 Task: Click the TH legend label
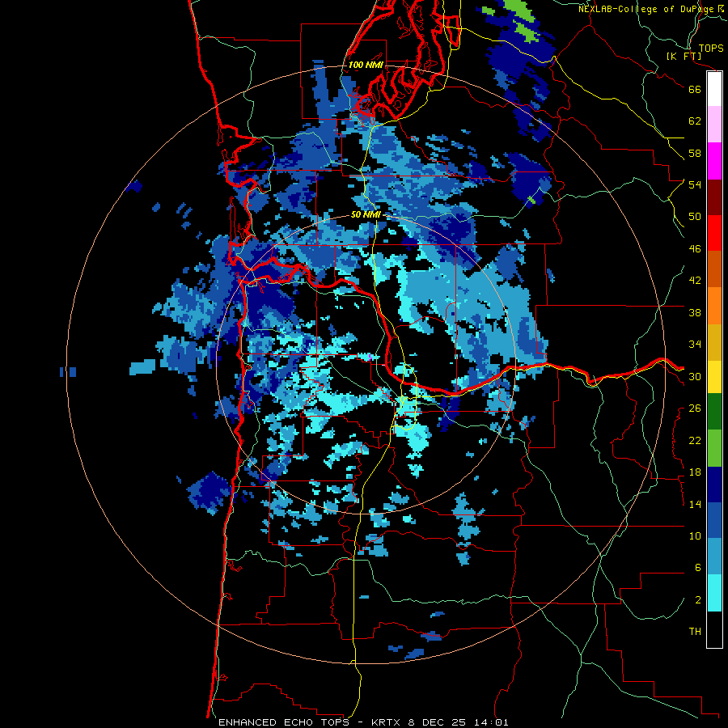pos(695,632)
